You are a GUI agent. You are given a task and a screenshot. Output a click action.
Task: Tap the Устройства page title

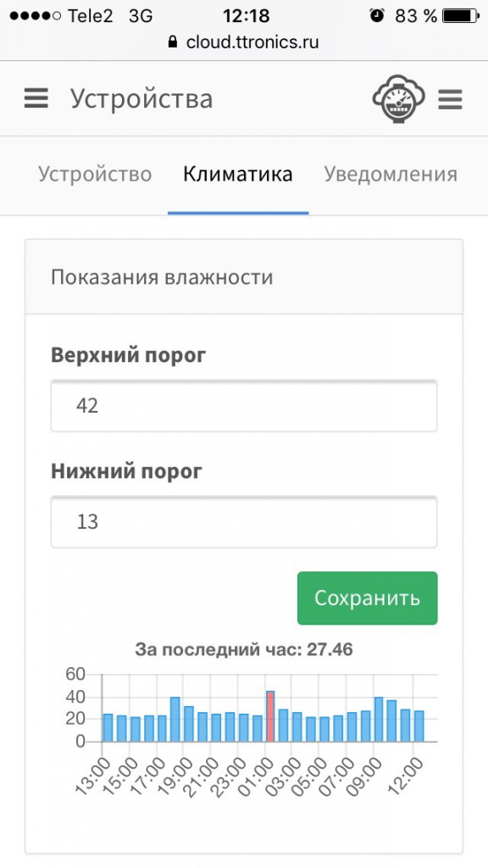point(141,99)
